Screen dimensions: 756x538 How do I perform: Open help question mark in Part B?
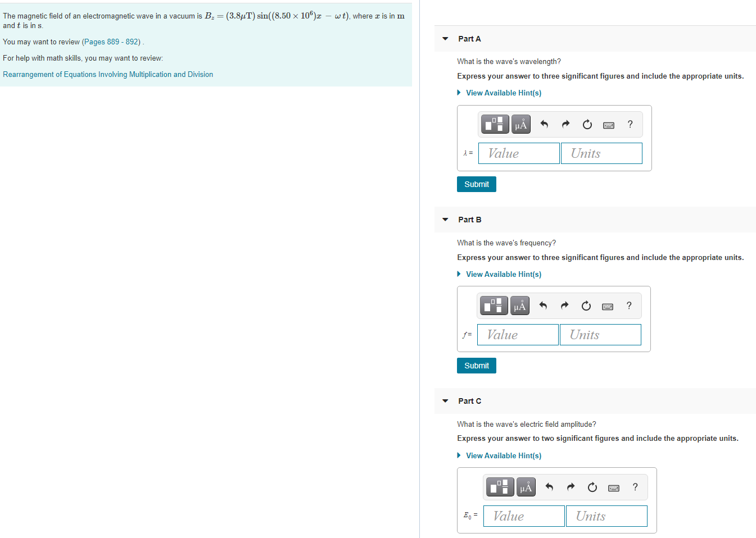point(629,306)
